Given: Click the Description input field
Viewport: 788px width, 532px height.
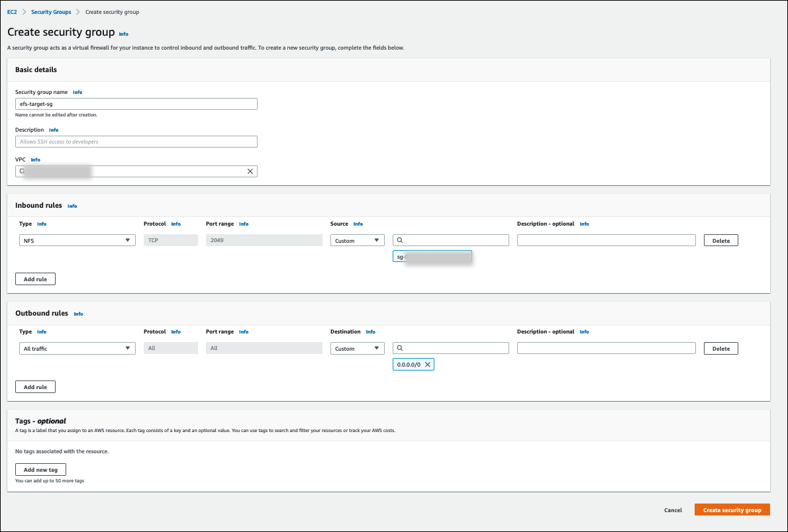Looking at the screenshot, I should tap(136, 142).
